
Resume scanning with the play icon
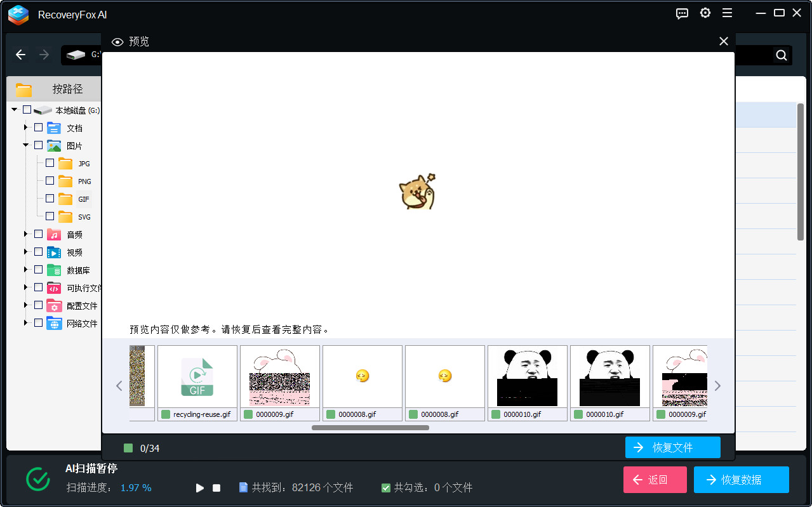tap(199, 487)
